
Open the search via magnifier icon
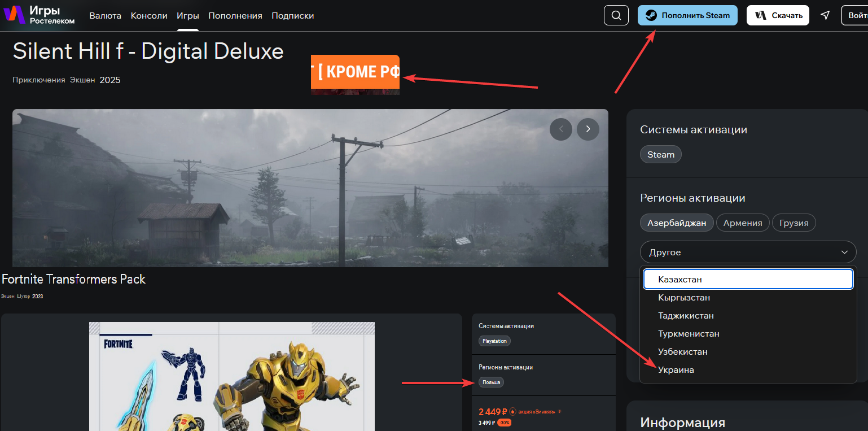click(616, 15)
